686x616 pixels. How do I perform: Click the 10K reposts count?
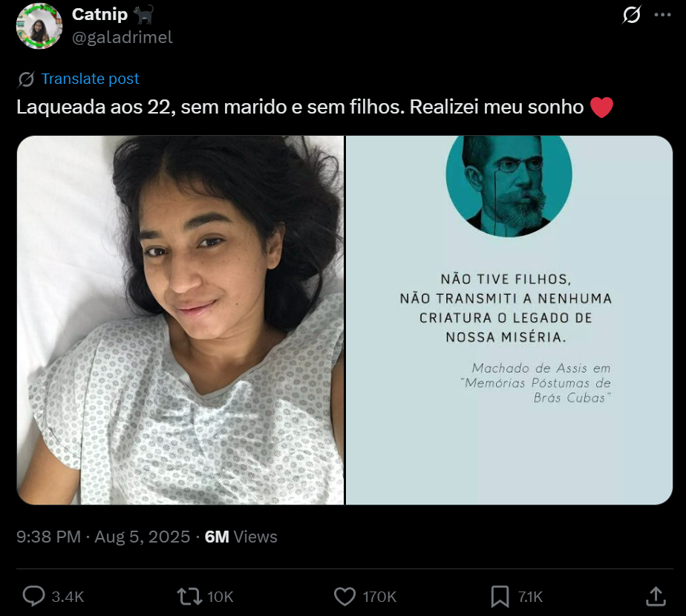click(x=220, y=597)
